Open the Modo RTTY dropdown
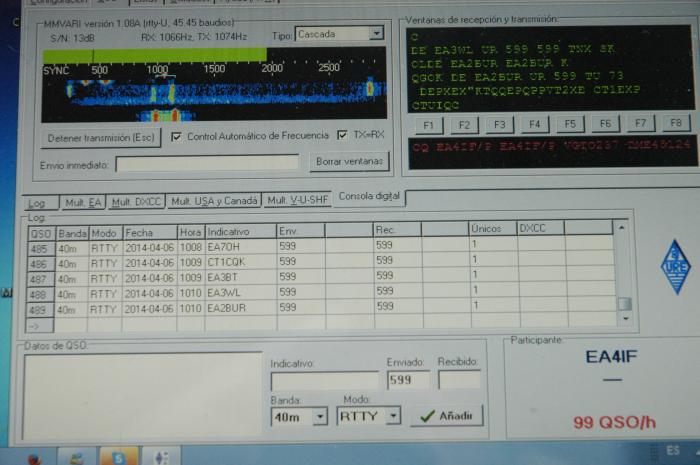This screenshot has width=700, height=465. (x=393, y=415)
